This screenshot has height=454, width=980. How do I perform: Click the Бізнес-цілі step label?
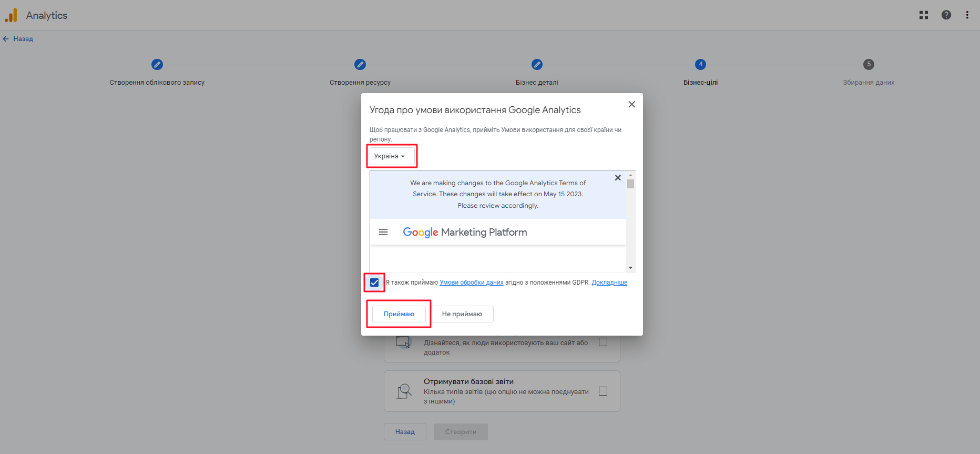tap(700, 83)
